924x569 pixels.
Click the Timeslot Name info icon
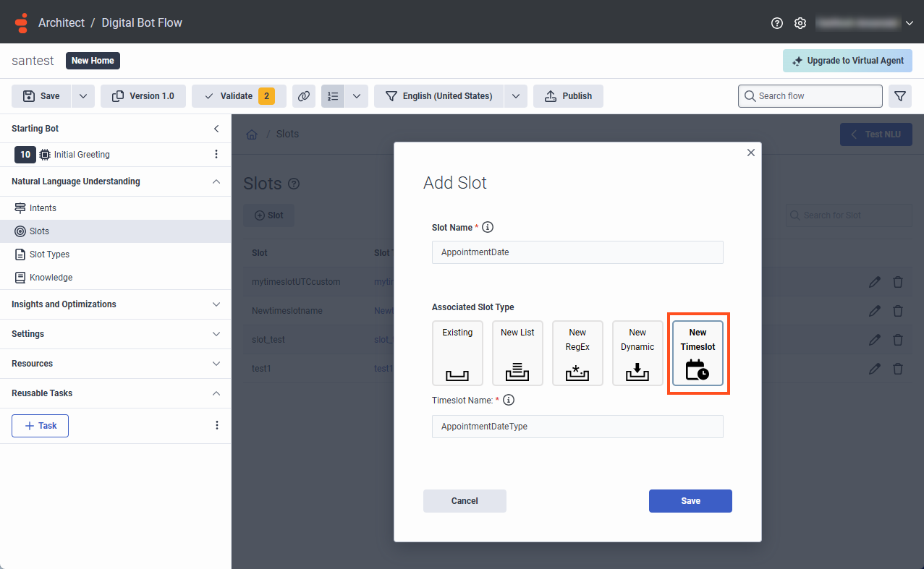click(x=509, y=400)
